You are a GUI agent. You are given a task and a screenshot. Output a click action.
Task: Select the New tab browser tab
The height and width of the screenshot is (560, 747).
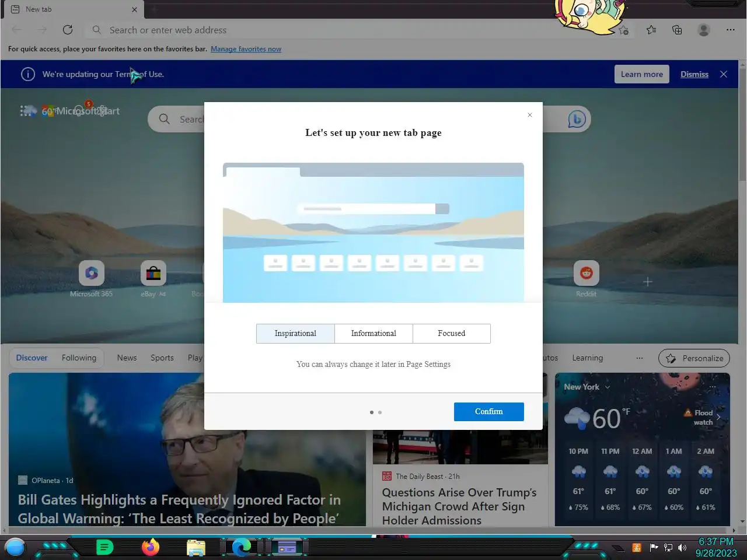(x=73, y=9)
